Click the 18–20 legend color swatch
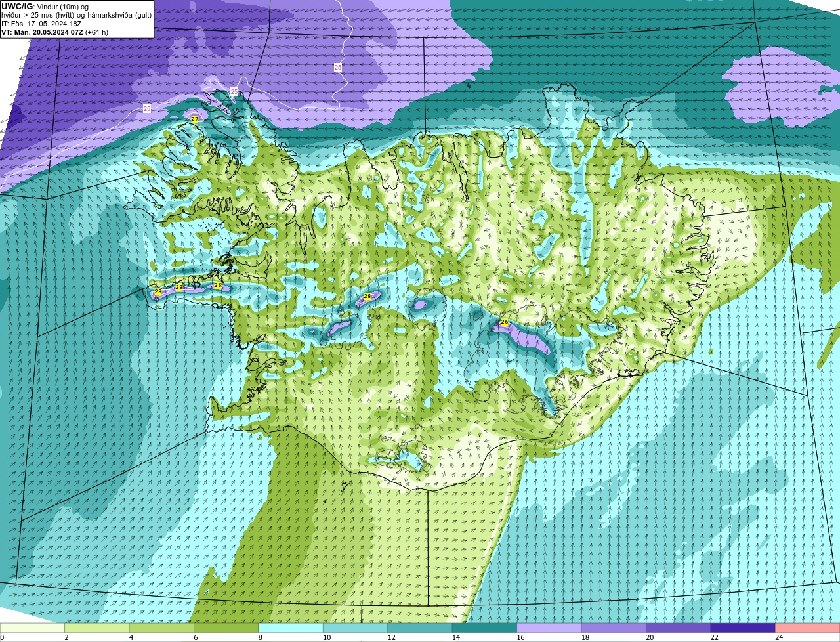This screenshot has height=642, width=840. (614, 628)
